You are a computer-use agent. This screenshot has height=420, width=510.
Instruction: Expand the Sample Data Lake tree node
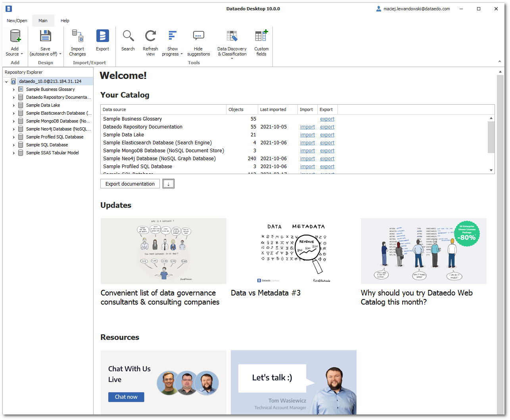coord(13,105)
